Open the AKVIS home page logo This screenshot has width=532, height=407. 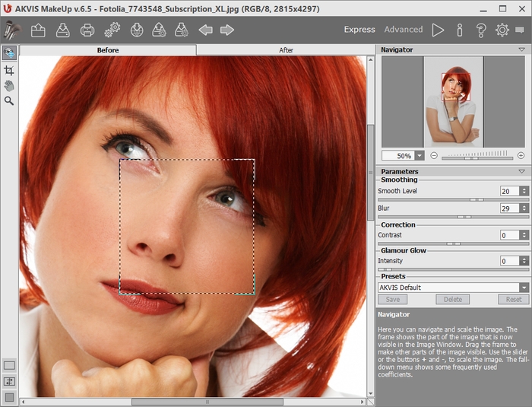click(13, 30)
